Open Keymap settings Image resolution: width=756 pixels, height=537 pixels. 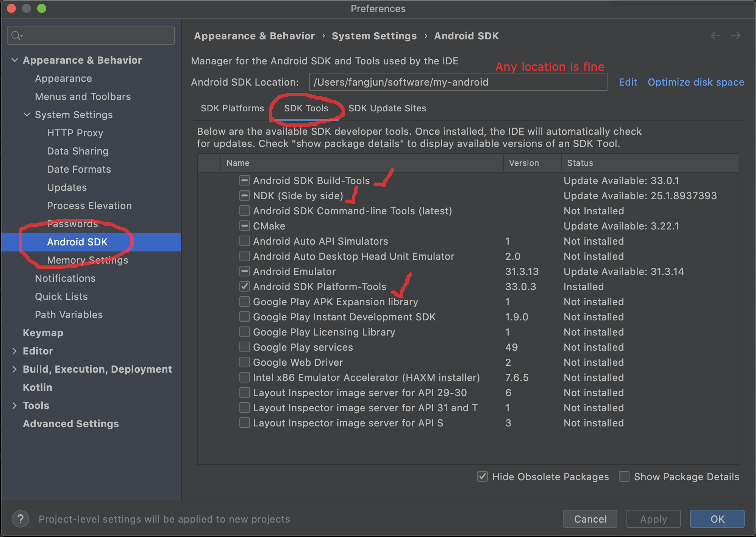(x=43, y=333)
